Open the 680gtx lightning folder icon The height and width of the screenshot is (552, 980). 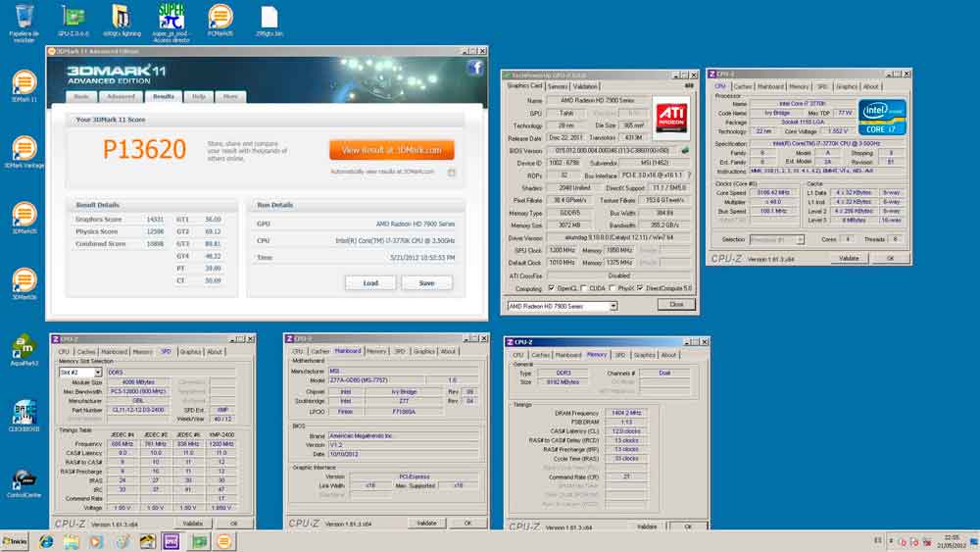pos(122,17)
